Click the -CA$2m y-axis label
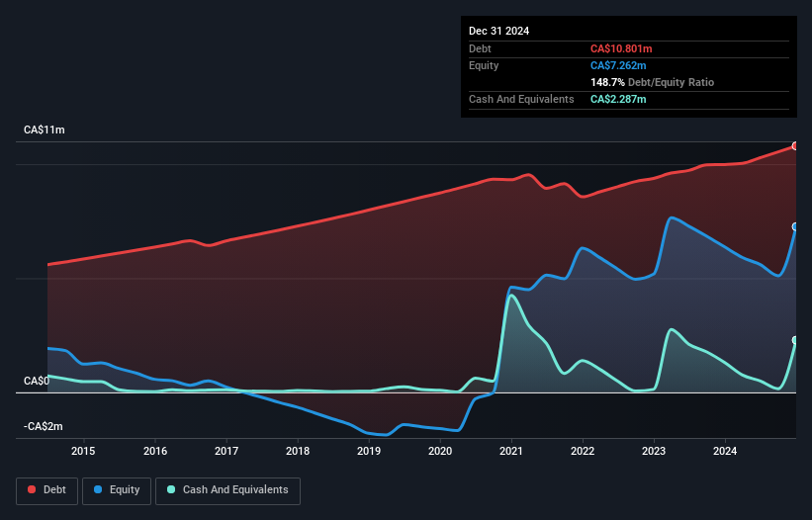Viewport: 812px width, 520px height. point(43,426)
